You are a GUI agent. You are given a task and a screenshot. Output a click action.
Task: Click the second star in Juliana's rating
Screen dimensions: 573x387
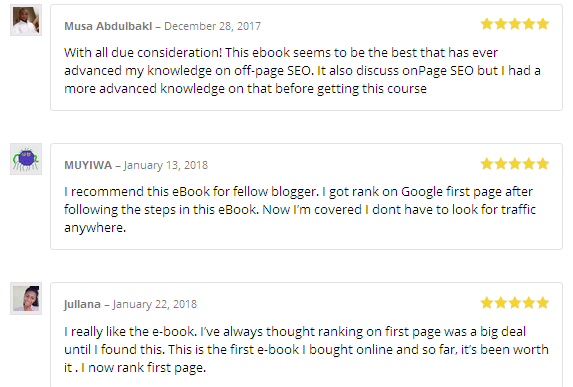[x=501, y=303]
